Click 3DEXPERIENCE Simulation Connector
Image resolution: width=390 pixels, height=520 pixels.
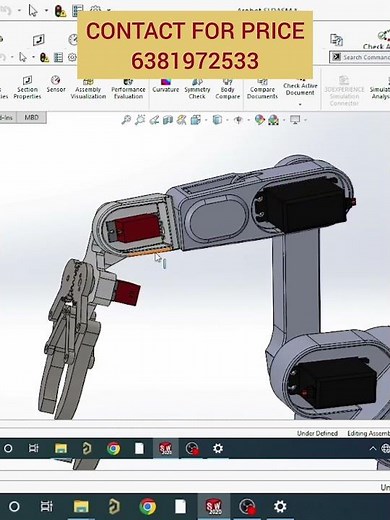(344, 91)
